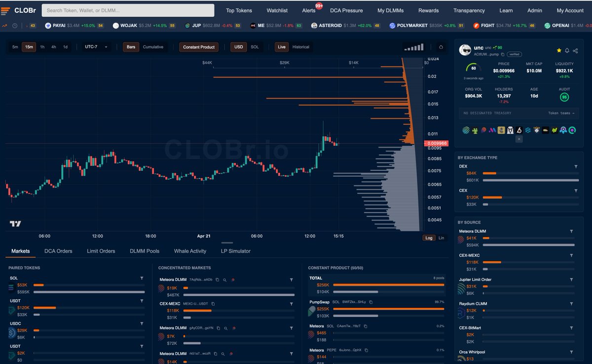Copy the 7AqRds...eADb pool address
Viewport: 592px width, 364px height.
coord(217,280)
